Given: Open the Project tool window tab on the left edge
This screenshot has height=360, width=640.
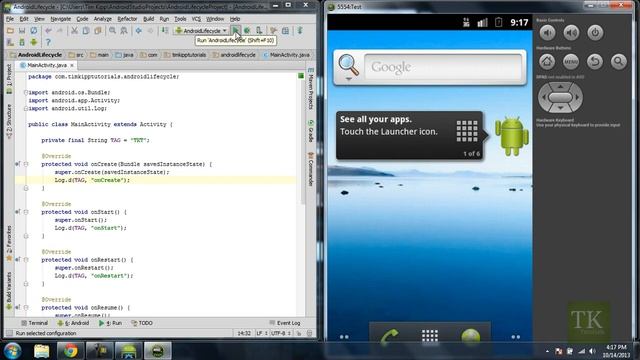Looking at the screenshot, I should tap(9, 79).
